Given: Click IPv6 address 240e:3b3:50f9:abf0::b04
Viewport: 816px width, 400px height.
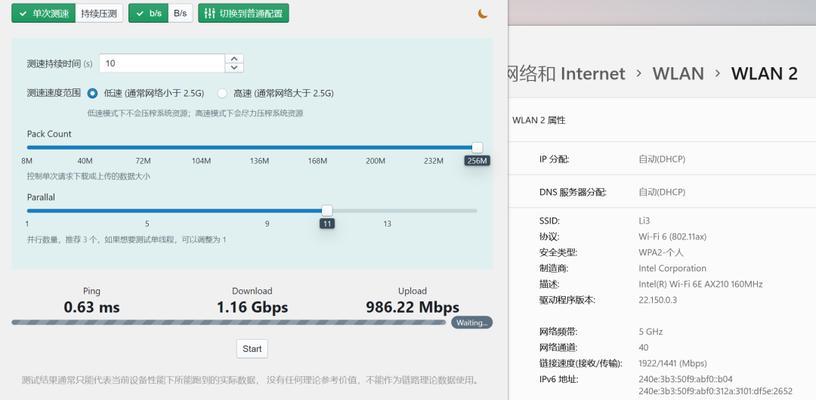Looking at the screenshot, I should [x=685, y=379].
